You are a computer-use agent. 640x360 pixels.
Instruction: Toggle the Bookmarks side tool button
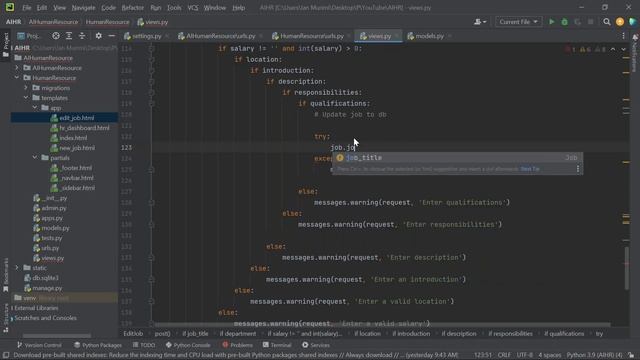5,276
